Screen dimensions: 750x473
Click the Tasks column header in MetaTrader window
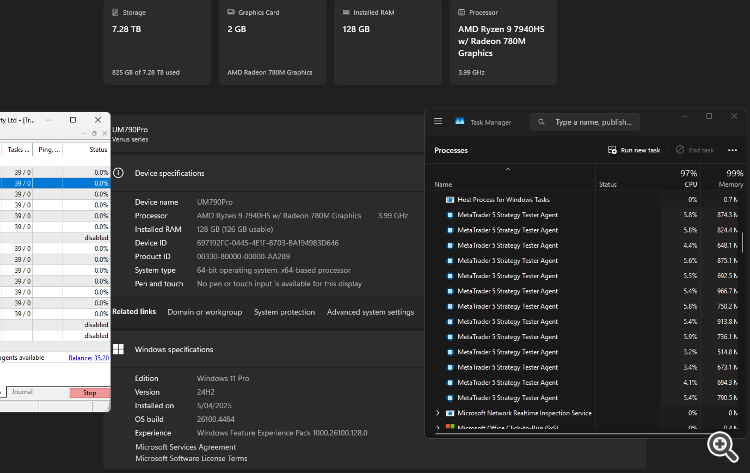17,150
